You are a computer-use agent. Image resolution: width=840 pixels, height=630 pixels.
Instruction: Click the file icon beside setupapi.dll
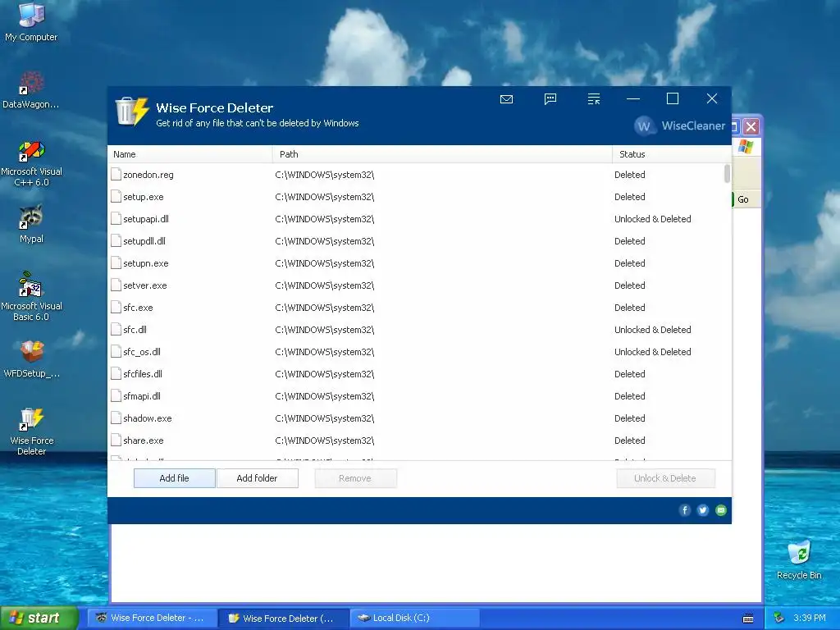click(x=116, y=218)
